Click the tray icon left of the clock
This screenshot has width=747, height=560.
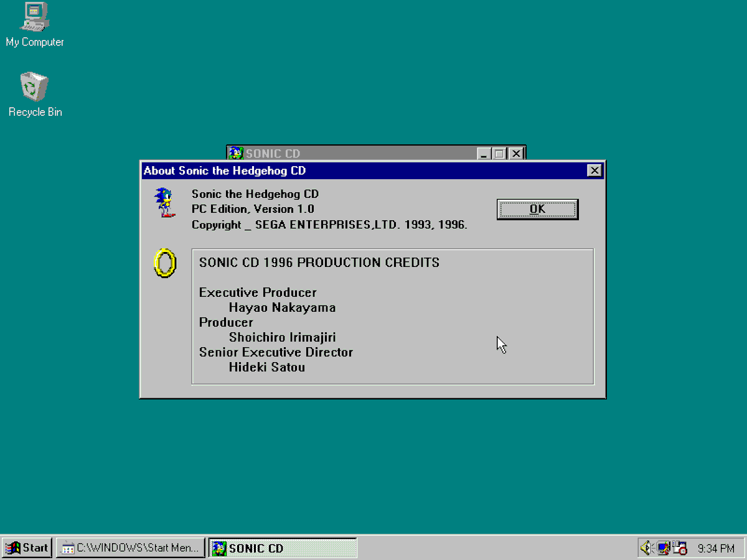[x=680, y=548]
